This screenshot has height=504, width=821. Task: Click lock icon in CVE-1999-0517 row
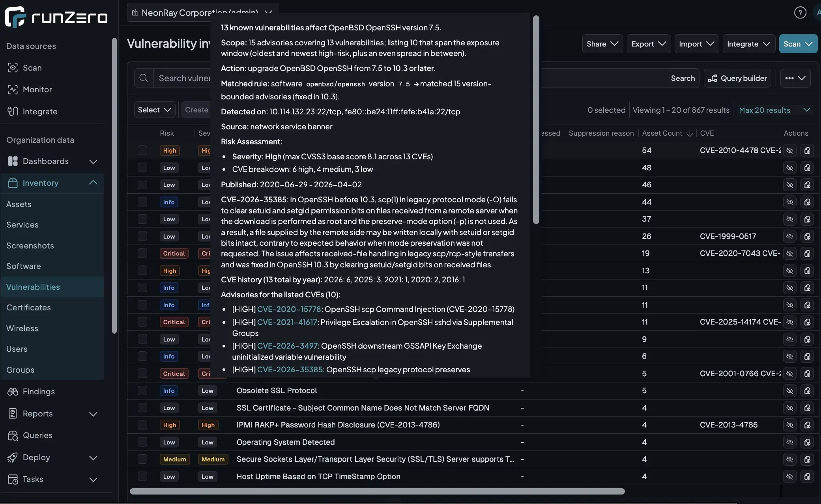[807, 237]
